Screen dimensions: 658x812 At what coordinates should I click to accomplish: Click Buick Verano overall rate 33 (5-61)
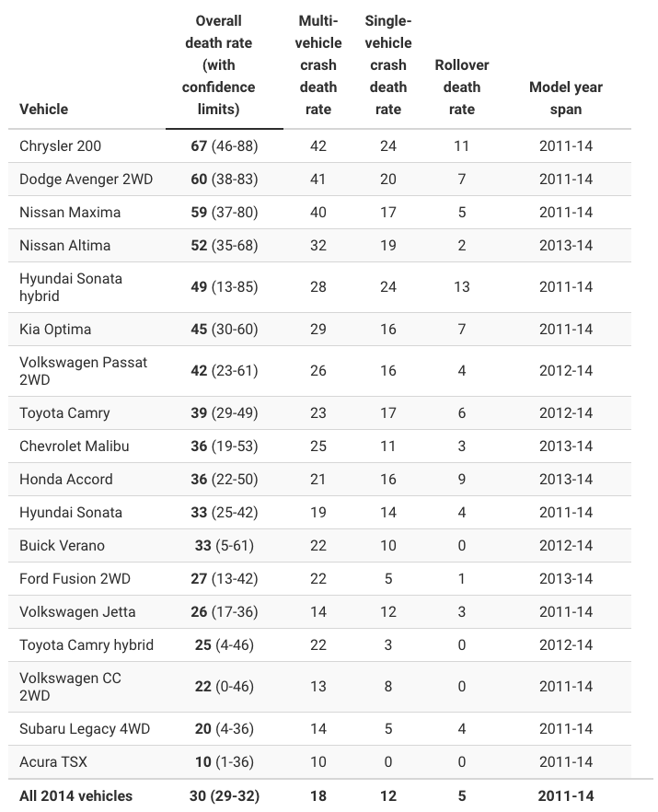pyautogui.click(x=224, y=545)
